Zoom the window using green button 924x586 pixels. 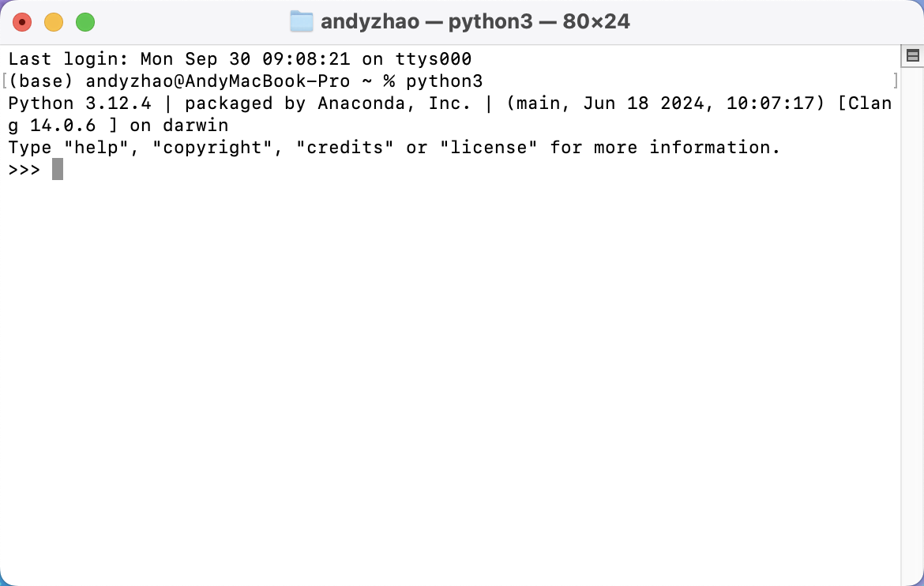click(x=85, y=22)
